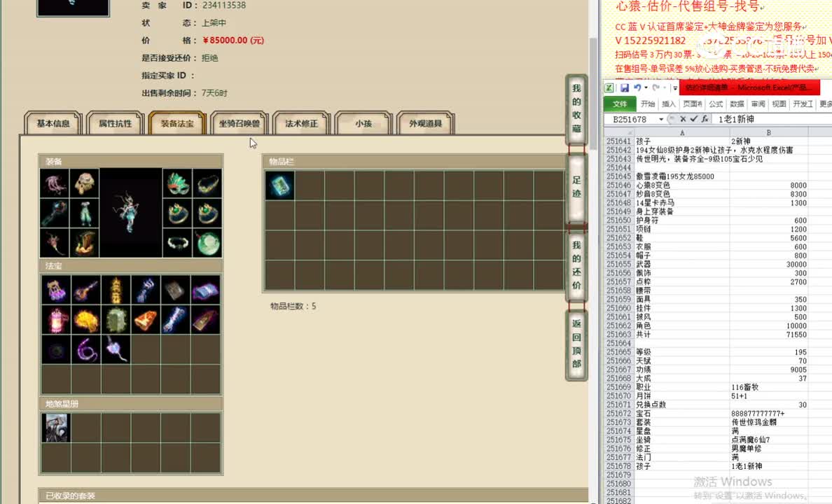Open the 法术修正 tab
832x504 pixels.
[301, 124]
